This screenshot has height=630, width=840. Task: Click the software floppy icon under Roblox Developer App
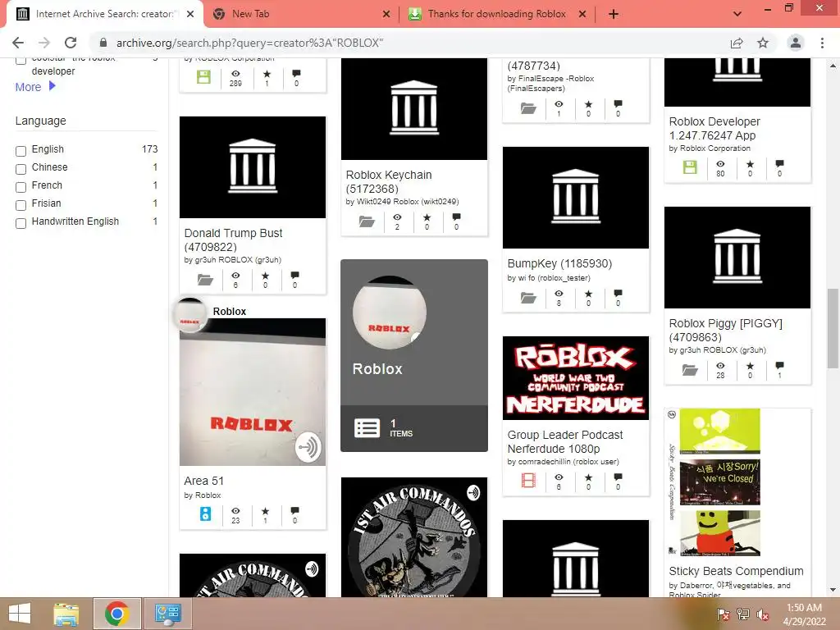690,167
